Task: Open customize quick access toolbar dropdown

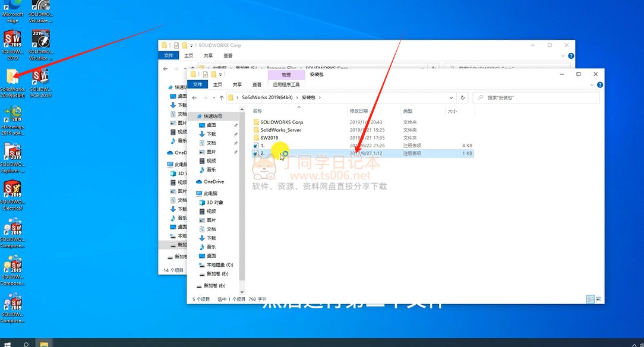Action: click(220, 74)
